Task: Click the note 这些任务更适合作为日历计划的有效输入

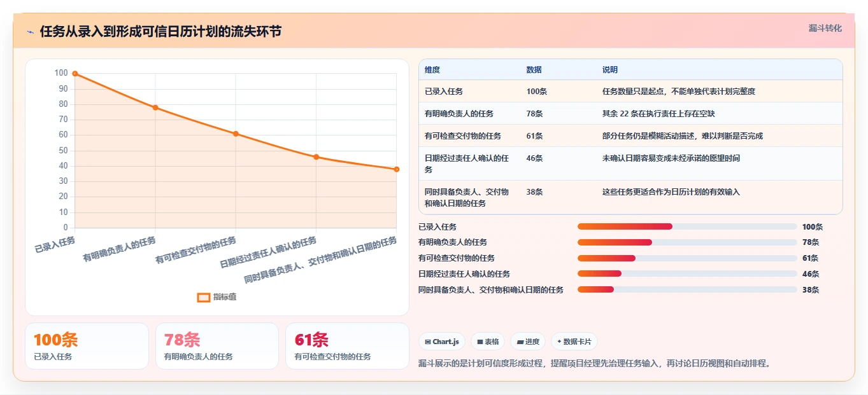Action: click(x=671, y=192)
